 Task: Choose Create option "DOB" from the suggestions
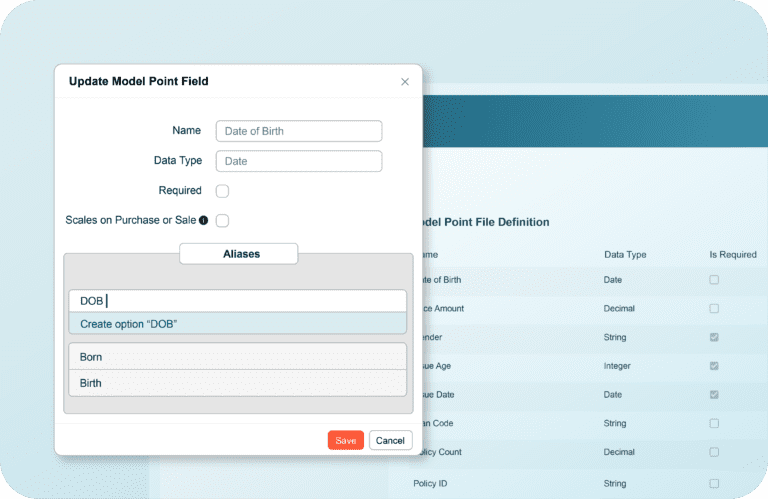coord(238,324)
